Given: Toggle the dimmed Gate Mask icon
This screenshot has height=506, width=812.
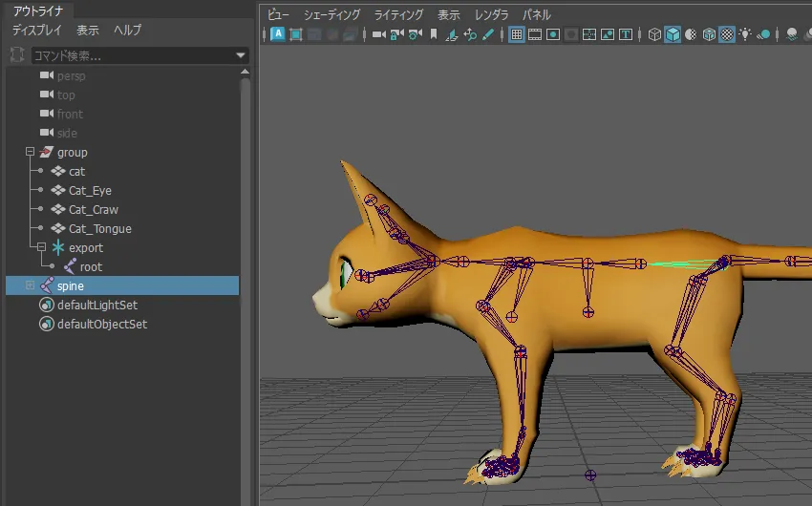Looking at the screenshot, I should 571,34.
